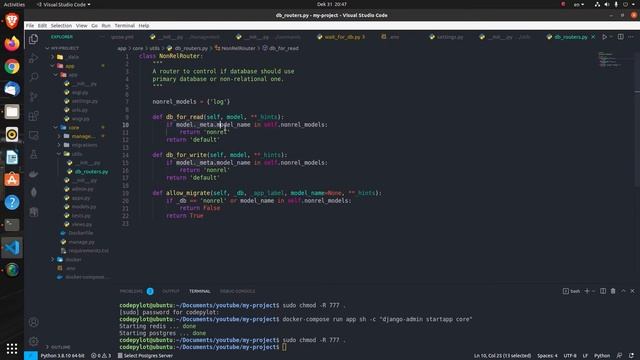This screenshot has height=360, width=640.
Task: Launch Firefox from dock
Action: coord(12,43)
